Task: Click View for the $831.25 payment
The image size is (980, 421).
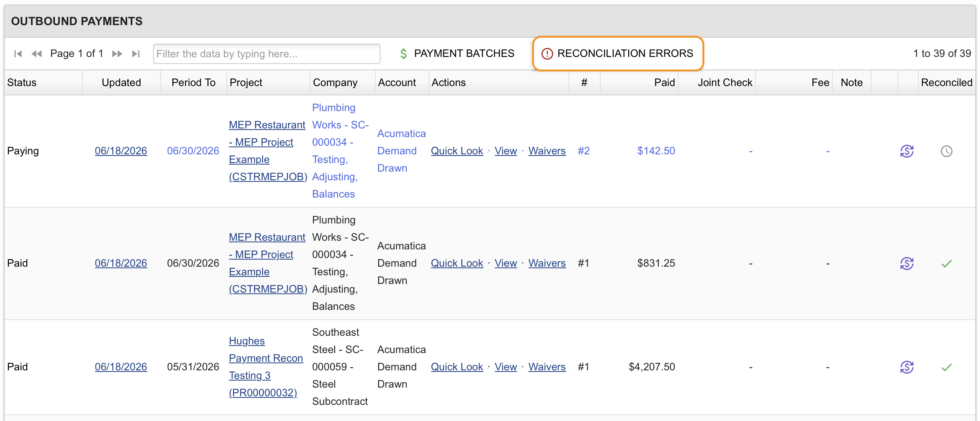Action: pyautogui.click(x=506, y=263)
